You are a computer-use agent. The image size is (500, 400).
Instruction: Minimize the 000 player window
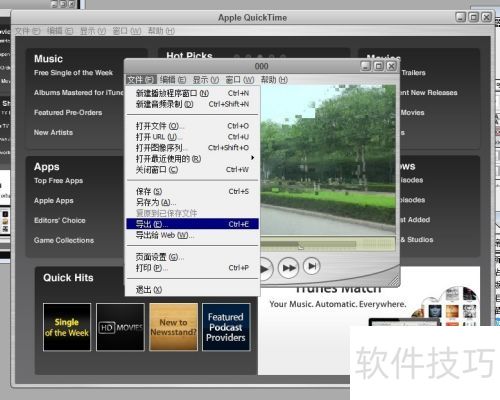(366, 66)
